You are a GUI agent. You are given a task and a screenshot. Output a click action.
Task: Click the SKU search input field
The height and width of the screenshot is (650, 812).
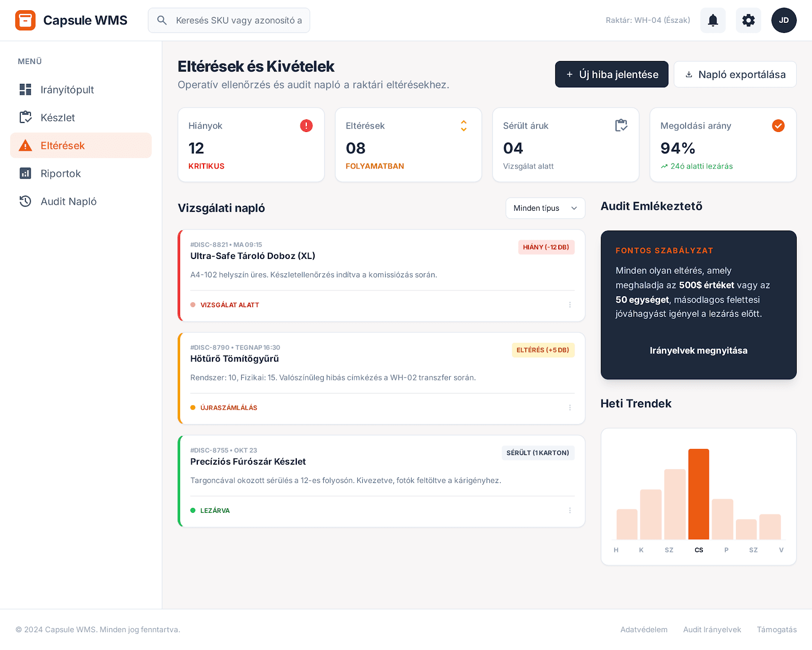[x=239, y=20]
